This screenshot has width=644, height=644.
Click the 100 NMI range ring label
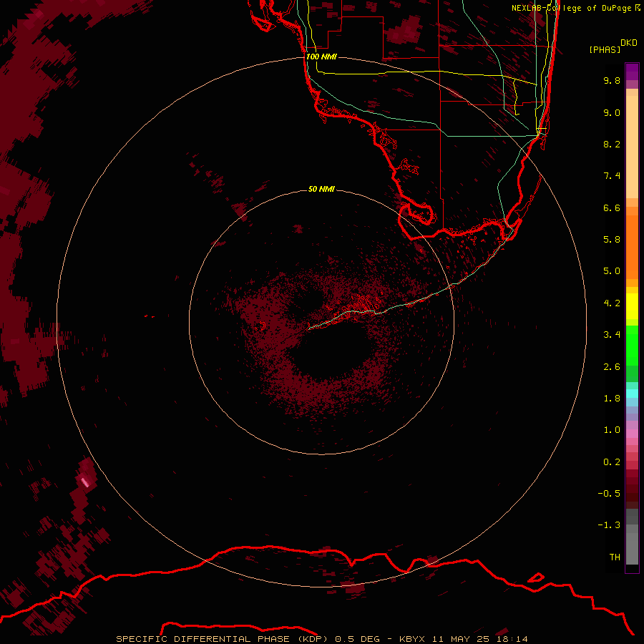point(321,57)
